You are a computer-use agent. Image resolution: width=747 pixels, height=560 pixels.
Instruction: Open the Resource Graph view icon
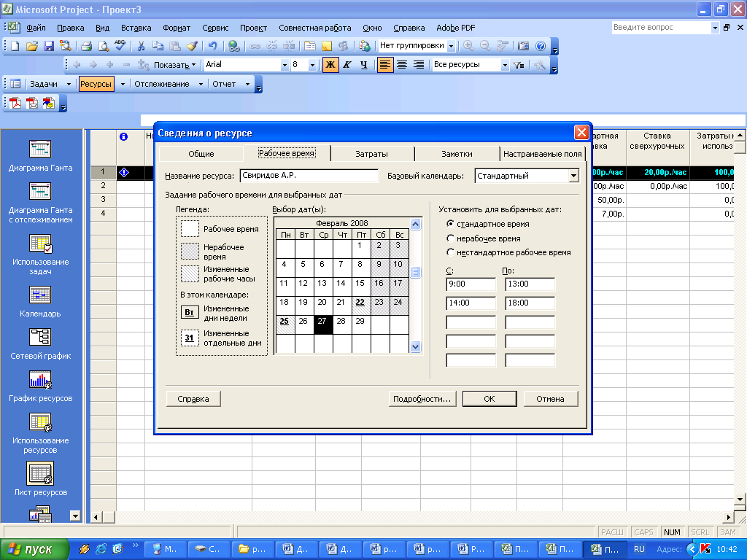point(40,379)
